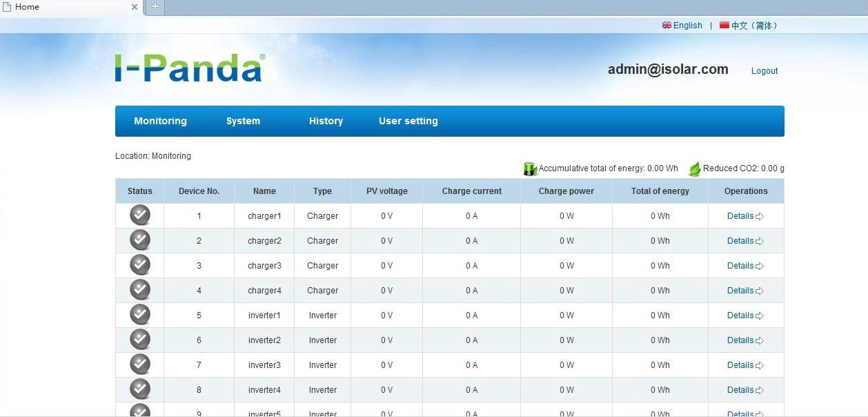Open a new browser tab with plus button

[155, 7]
